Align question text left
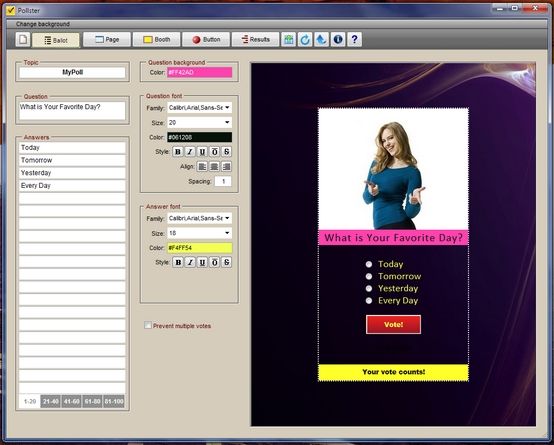Viewport: 554px width, 445px height. click(202, 166)
